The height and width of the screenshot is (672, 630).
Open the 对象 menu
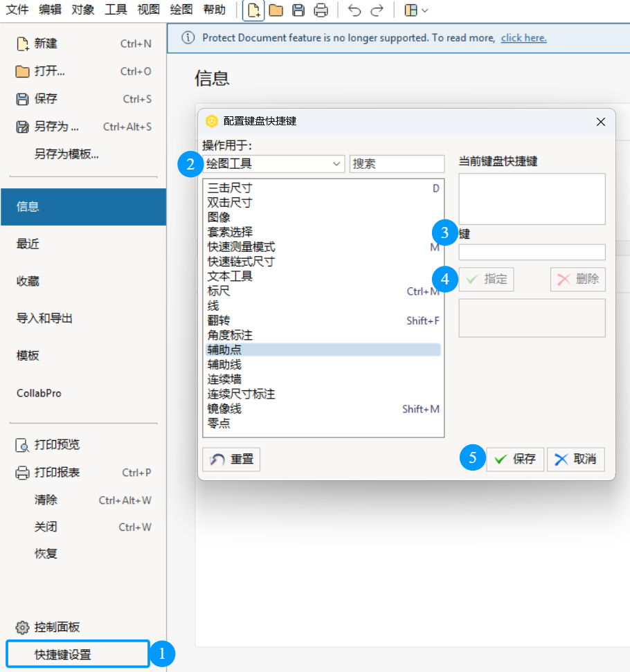point(83,10)
